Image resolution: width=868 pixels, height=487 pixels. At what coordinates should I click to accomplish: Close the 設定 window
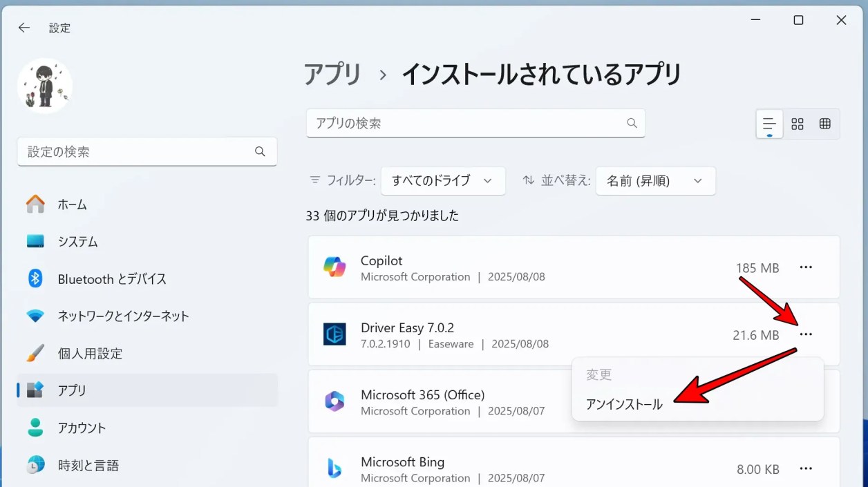[841, 20]
